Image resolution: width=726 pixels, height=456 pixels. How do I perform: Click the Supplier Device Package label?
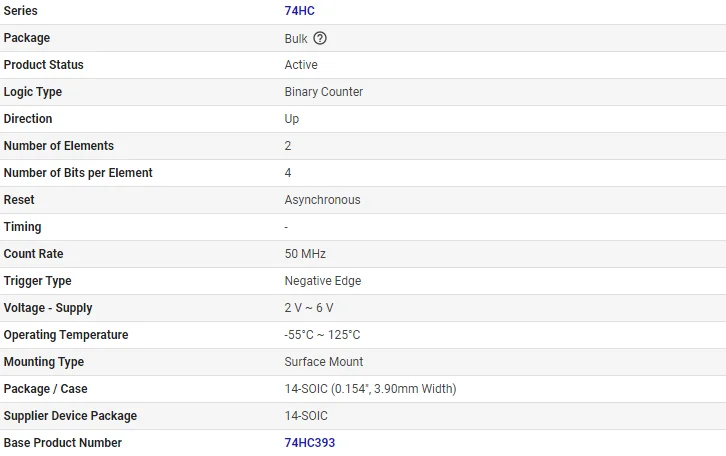[x=70, y=416]
